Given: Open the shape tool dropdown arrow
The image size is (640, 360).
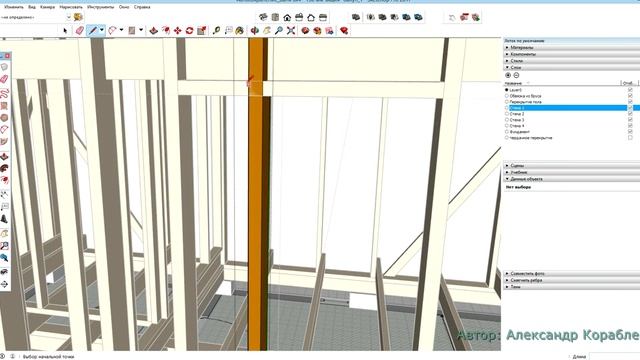Looking at the screenshot, I should [141, 30].
